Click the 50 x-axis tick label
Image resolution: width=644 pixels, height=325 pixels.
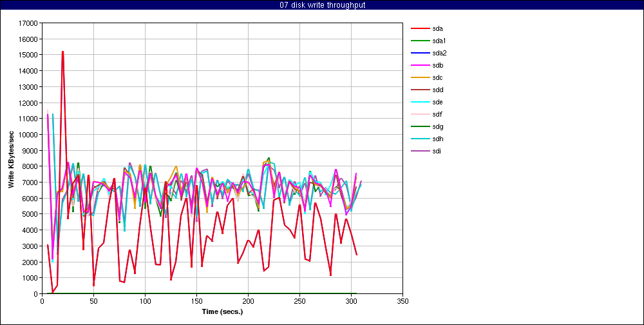[x=93, y=301]
